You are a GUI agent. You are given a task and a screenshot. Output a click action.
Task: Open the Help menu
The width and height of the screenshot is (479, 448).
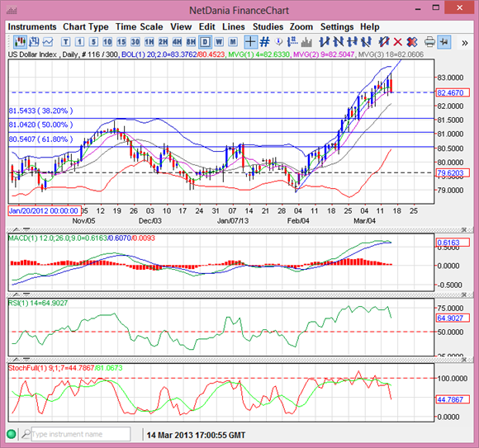tap(370, 27)
